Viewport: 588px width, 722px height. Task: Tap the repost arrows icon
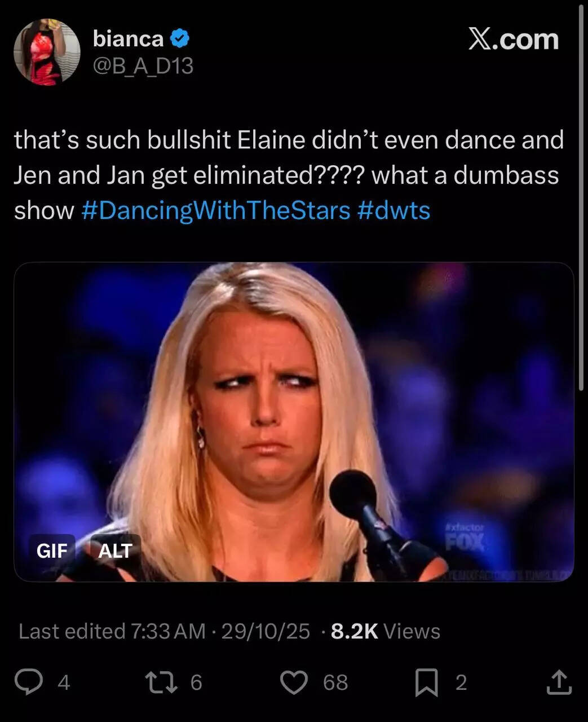pyautogui.click(x=162, y=682)
